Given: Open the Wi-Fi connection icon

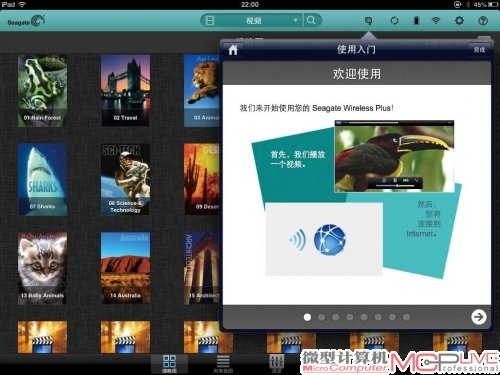Looking at the screenshot, I should (x=436, y=21).
